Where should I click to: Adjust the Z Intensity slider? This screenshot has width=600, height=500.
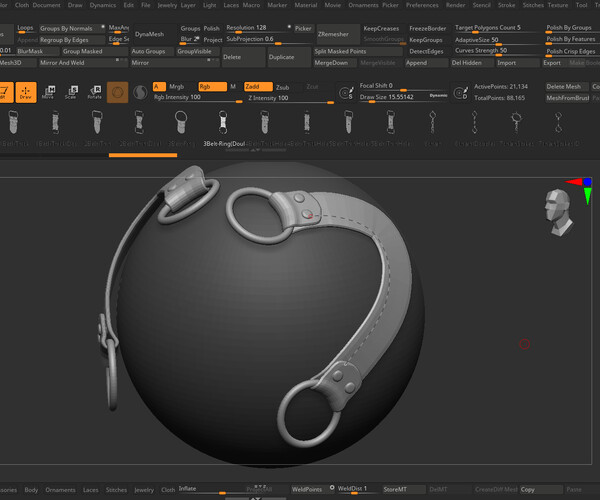click(290, 99)
